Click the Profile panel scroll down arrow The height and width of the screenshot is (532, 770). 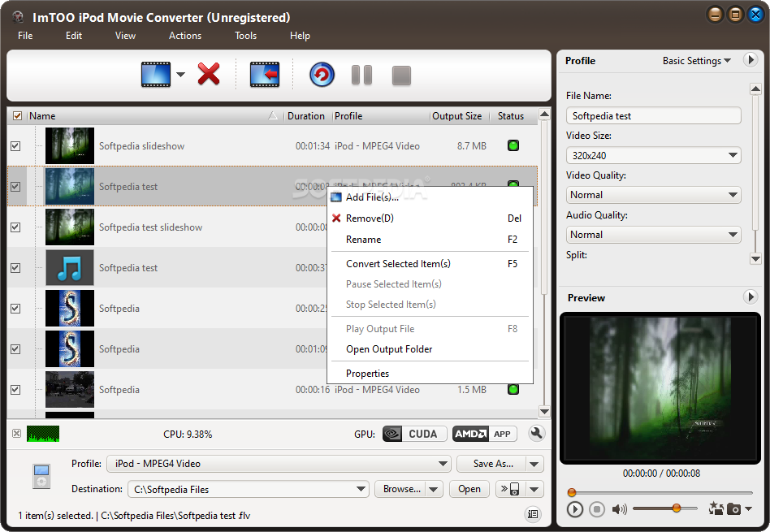755,259
